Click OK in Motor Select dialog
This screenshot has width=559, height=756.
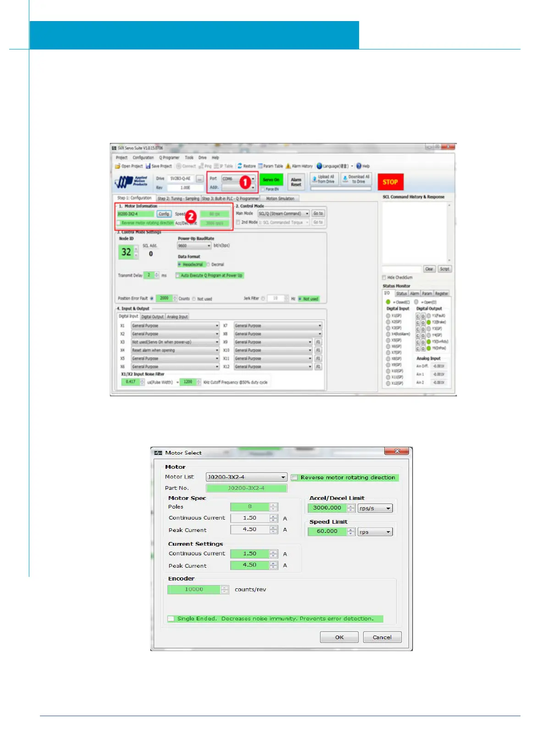[x=339, y=637]
